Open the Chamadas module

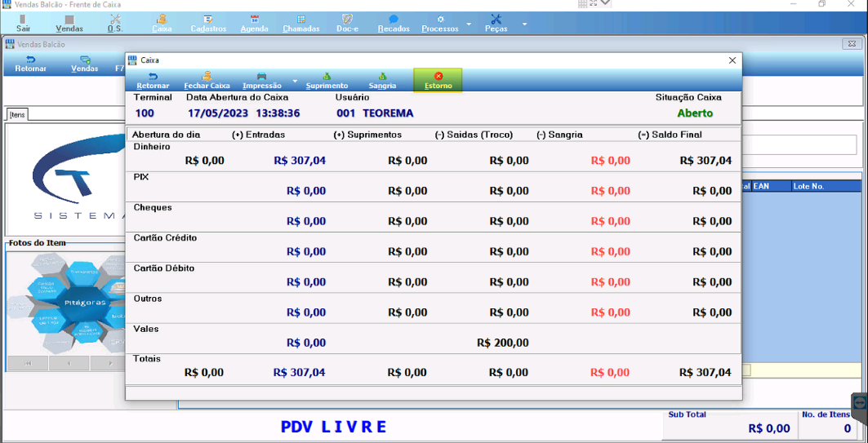point(300,23)
